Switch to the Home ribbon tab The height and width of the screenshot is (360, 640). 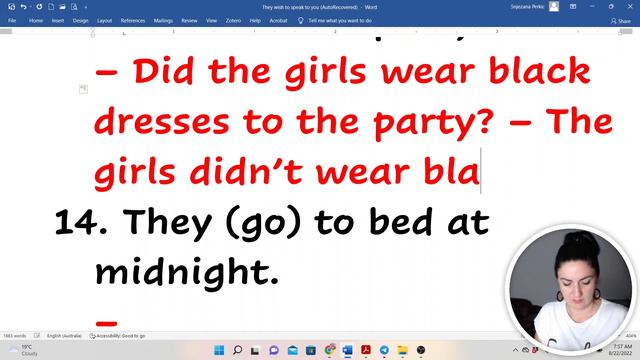36,20
